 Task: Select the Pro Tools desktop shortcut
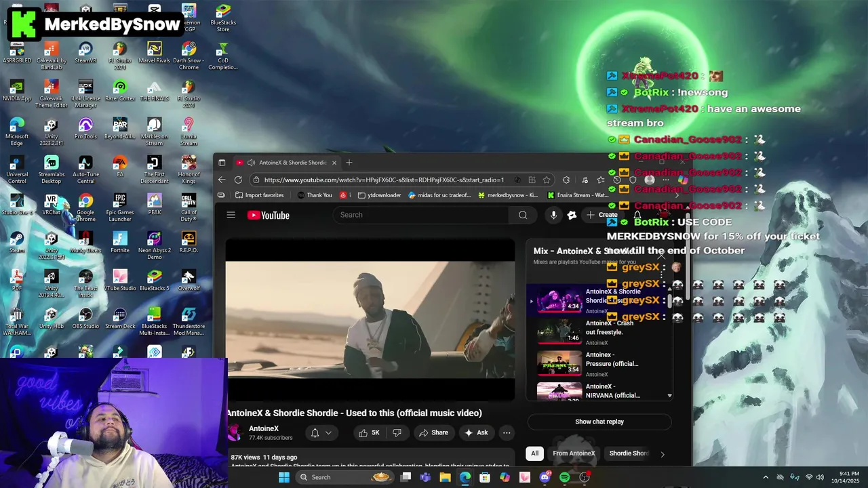click(x=85, y=129)
